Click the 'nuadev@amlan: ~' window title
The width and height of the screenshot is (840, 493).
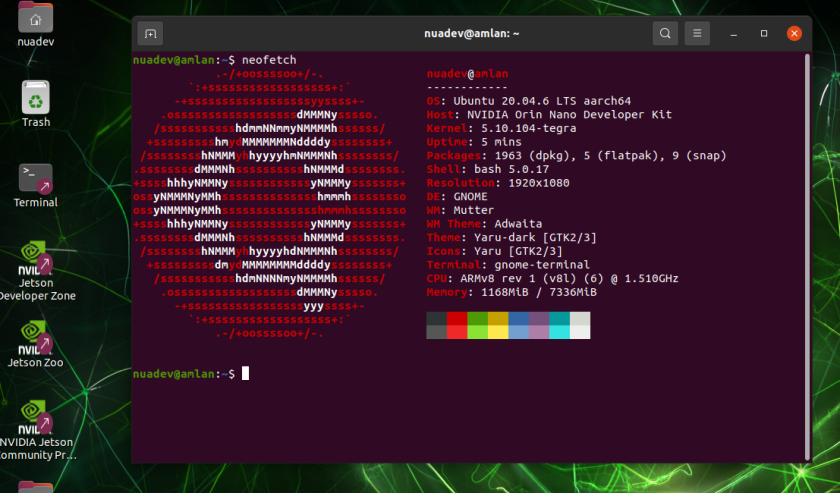click(472, 34)
